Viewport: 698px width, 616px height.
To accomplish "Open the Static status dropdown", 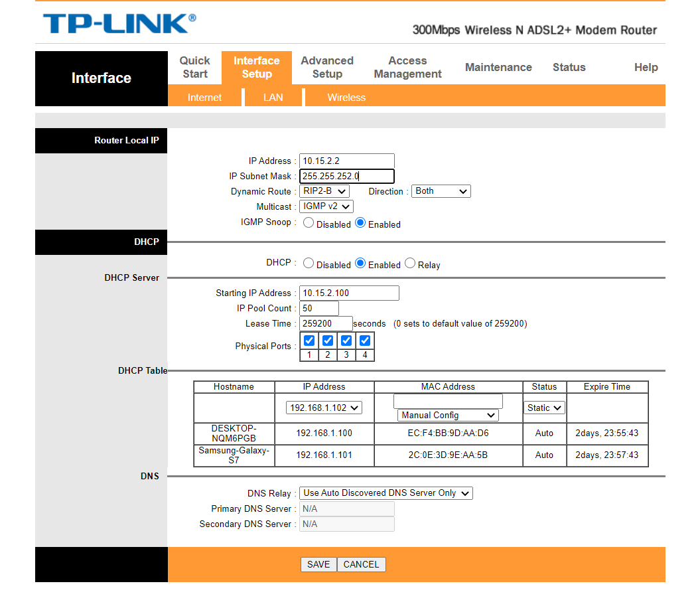I will point(544,408).
